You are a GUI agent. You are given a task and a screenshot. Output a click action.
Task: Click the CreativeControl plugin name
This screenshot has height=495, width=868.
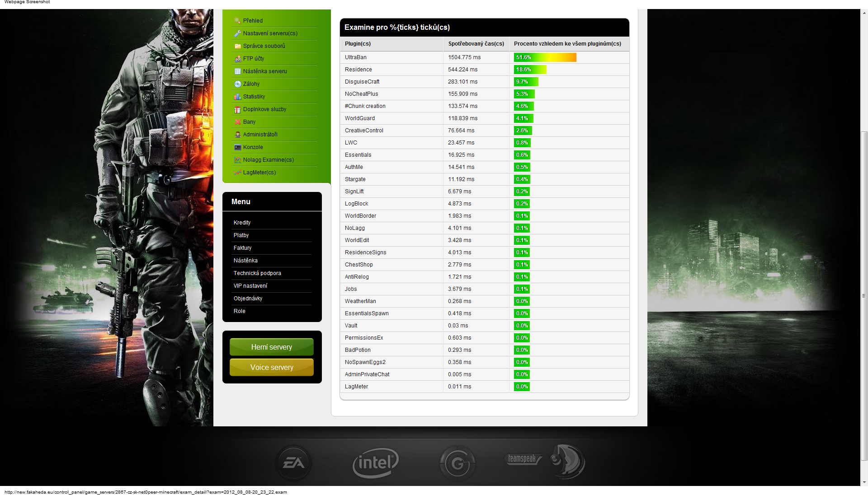click(364, 131)
